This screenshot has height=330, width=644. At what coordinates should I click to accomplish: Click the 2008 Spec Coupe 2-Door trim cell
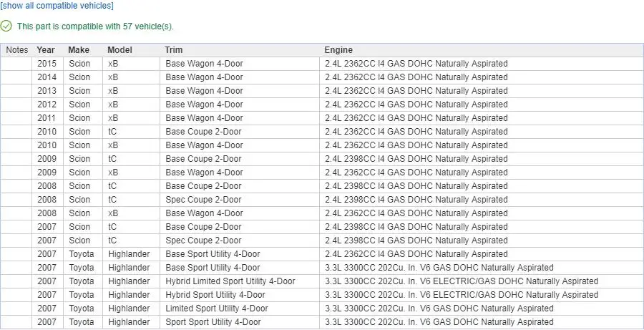240,199
